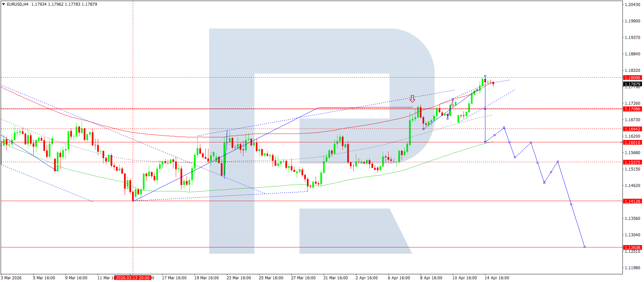The height and width of the screenshot is (282, 644).
Task: Open the dropdown triangle beside EURUSD,H4
Action: click(x=4, y=4)
